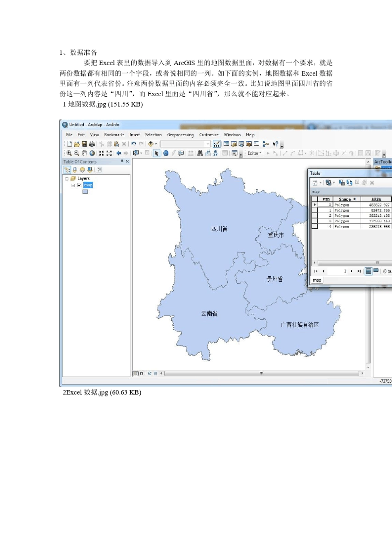The height and width of the screenshot is (555, 392).
Task: Print the map with the printer icon
Action: [92, 144]
